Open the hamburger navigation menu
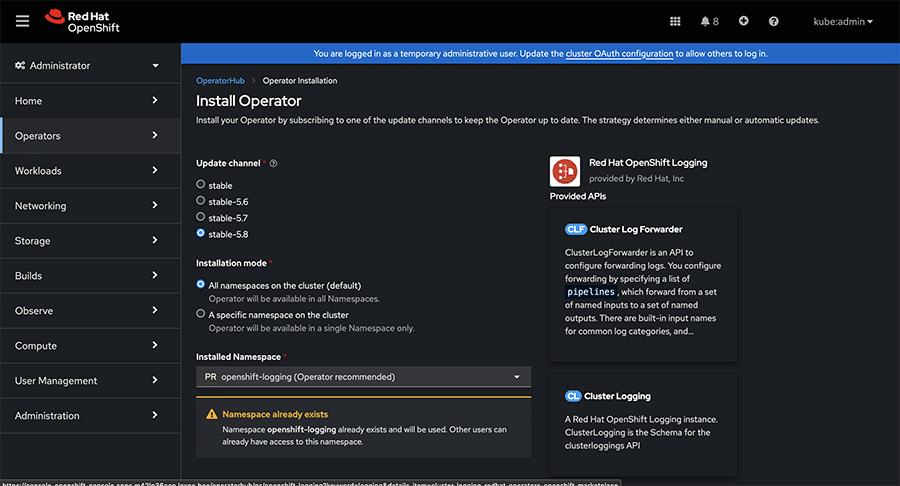The height and width of the screenshot is (486, 900). point(23,20)
